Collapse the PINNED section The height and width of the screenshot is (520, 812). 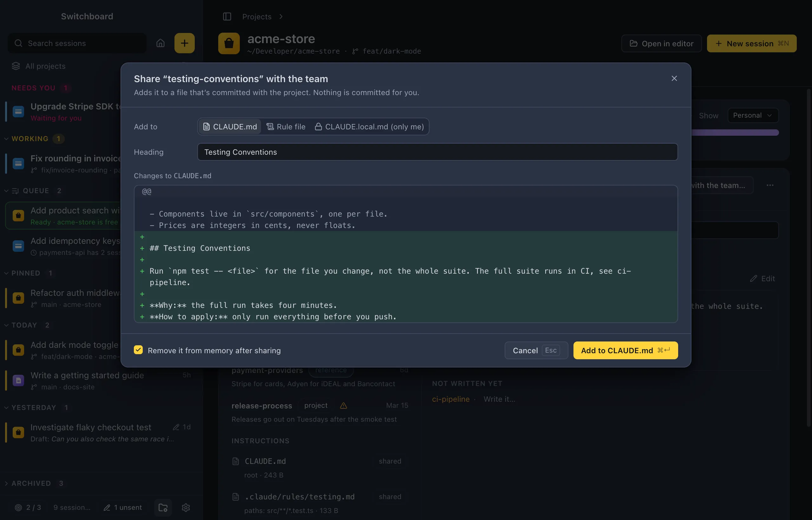(x=6, y=273)
